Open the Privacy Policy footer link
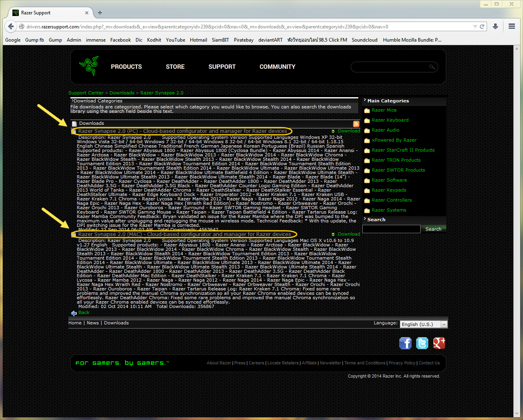Image resolution: width=523 pixels, height=420 pixels. click(402, 363)
